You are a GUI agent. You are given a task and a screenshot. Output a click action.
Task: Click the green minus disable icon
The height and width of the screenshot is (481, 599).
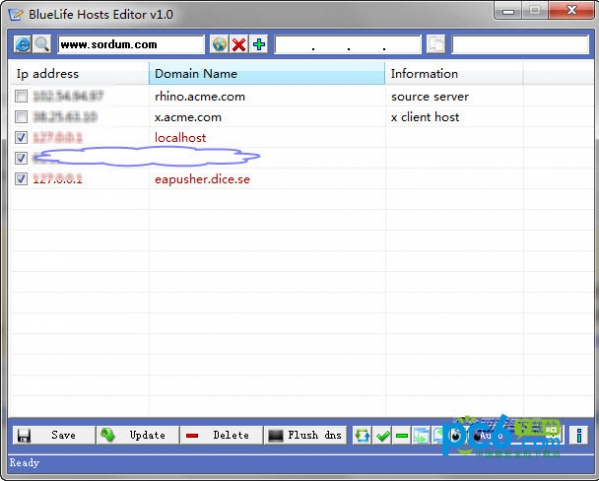coord(402,435)
